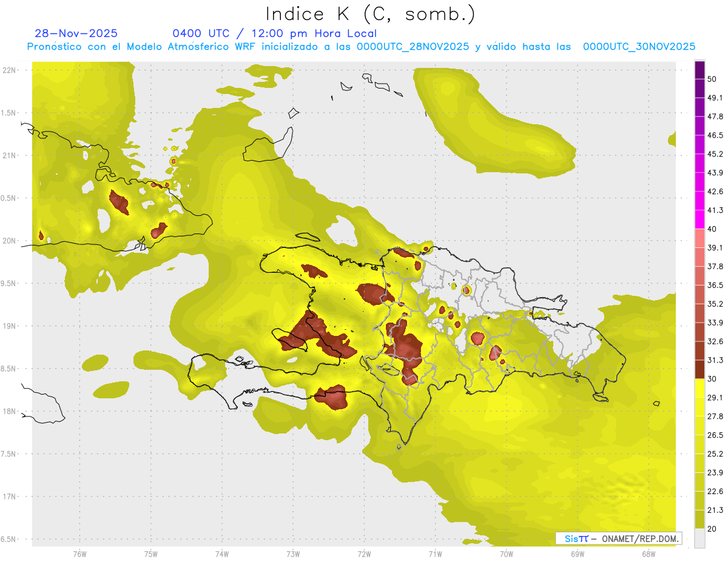728x562 pixels.
Task: Select the dark brown legend segment between 30 and 31.3
Action: point(699,369)
